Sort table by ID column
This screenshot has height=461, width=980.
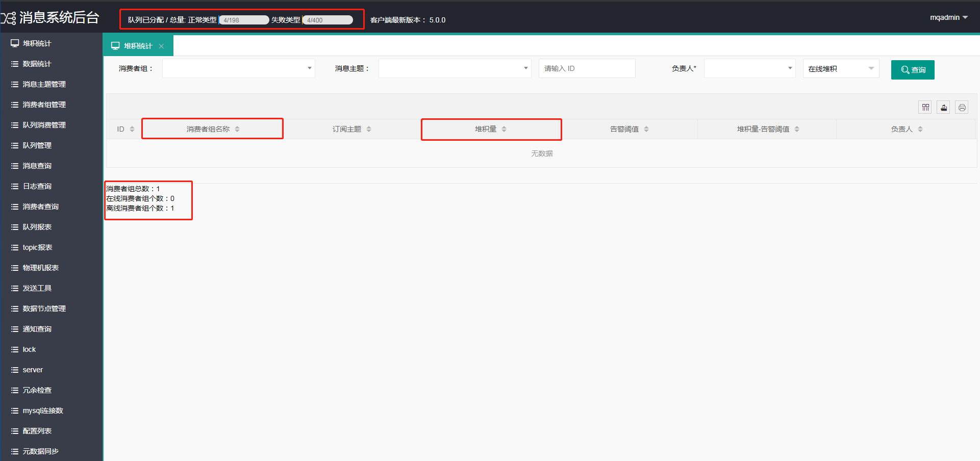click(132, 129)
